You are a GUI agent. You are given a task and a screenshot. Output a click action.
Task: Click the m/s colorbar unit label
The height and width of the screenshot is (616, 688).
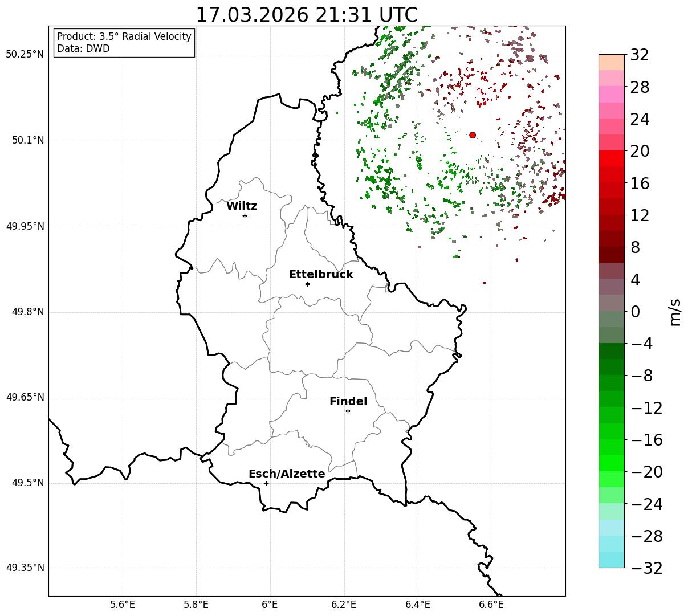click(x=675, y=311)
